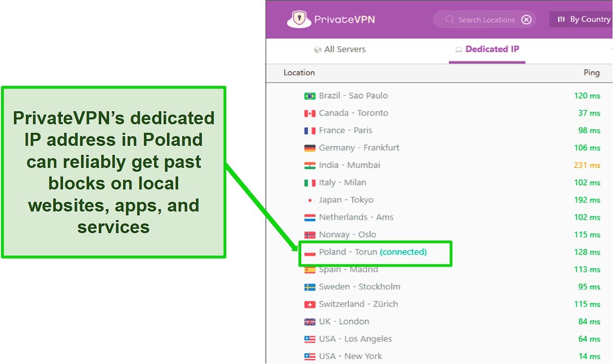
Task: Click the Brazil flag icon
Action: point(310,96)
